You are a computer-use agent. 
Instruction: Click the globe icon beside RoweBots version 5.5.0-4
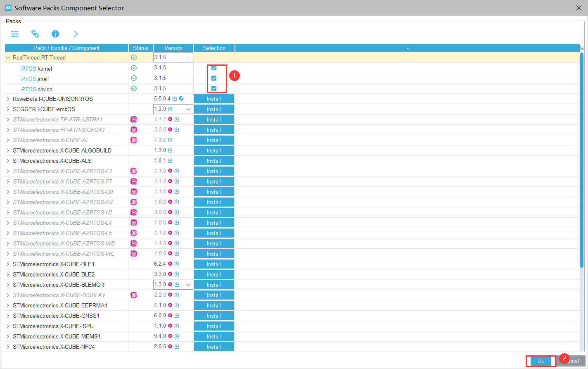pyautogui.click(x=181, y=98)
